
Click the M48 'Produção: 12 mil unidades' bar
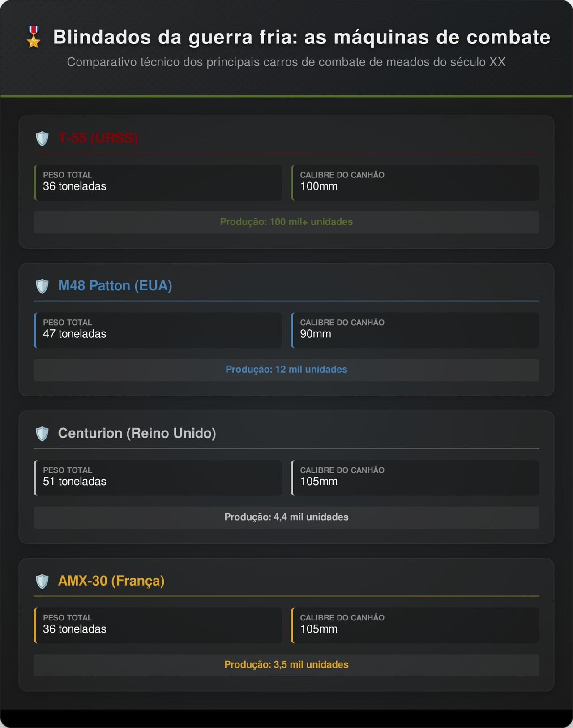[x=286, y=370]
